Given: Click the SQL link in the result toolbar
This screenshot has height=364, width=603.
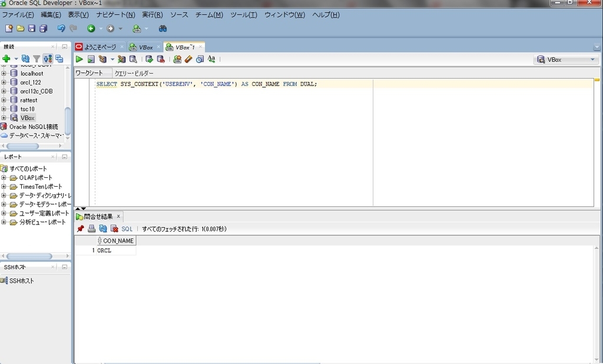Looking at the screenshot, I should (x=127, y=229).
